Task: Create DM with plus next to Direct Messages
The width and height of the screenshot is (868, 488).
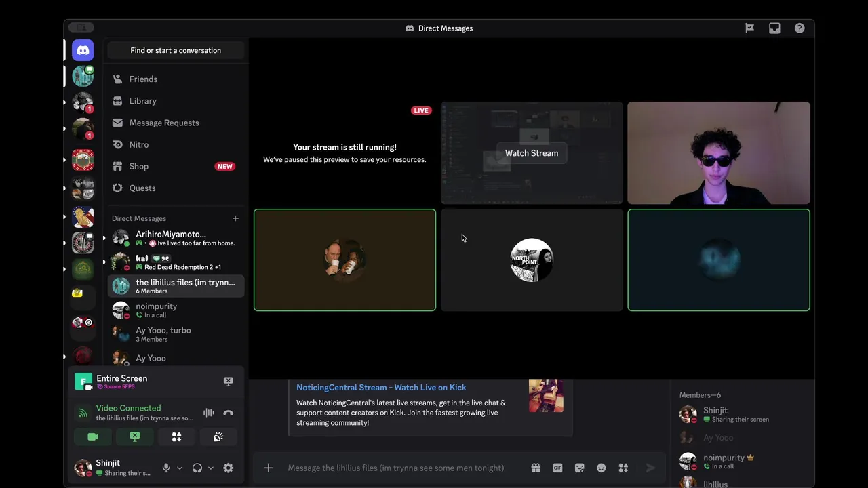Action: [x=235, y=218]
